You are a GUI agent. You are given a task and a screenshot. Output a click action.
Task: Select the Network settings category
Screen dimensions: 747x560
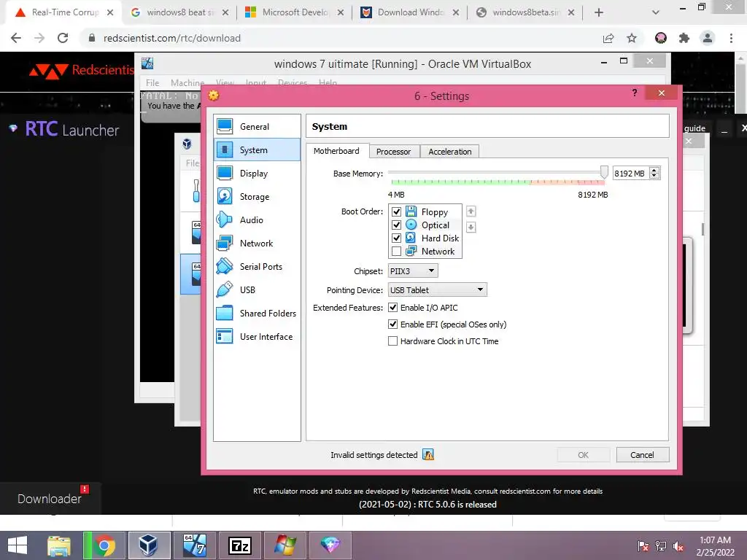(257, 244)
